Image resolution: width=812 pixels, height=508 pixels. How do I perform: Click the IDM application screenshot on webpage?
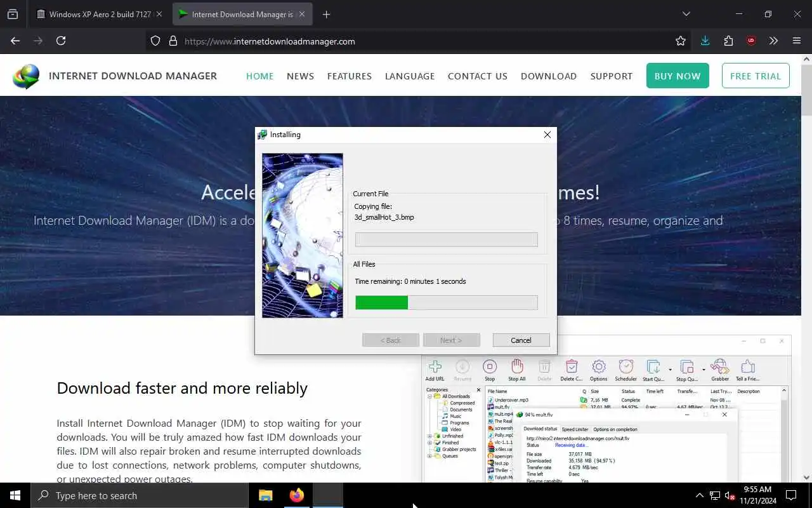606,409
